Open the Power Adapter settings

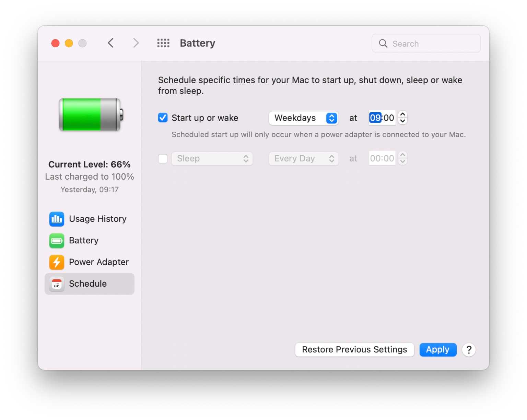[x=99, y=262]
